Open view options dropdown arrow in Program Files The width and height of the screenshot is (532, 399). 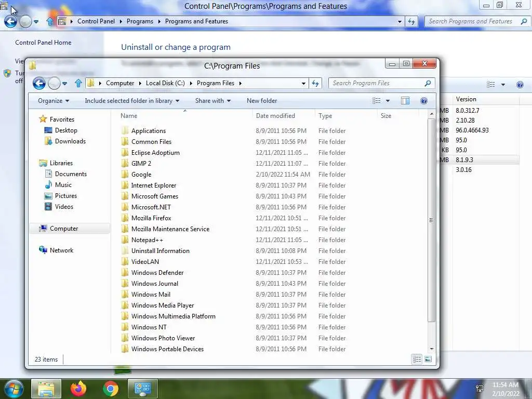click(x=388, y=101)
